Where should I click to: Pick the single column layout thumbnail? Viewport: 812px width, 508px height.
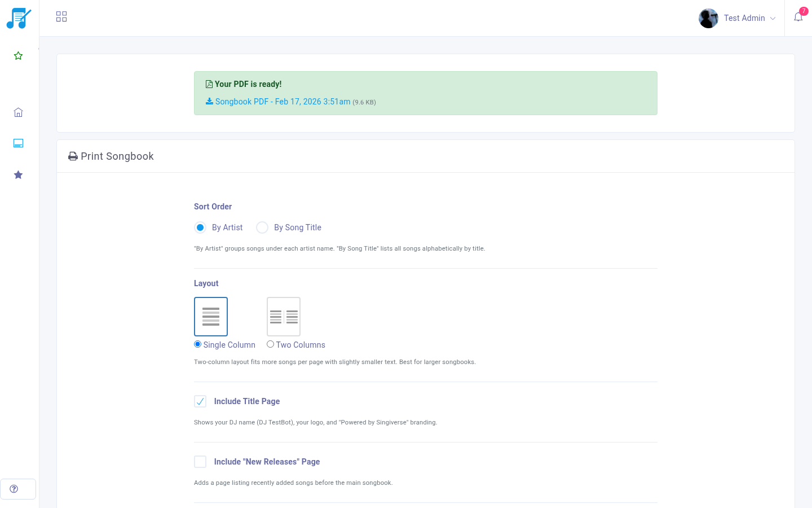click(x=211, y=317)
